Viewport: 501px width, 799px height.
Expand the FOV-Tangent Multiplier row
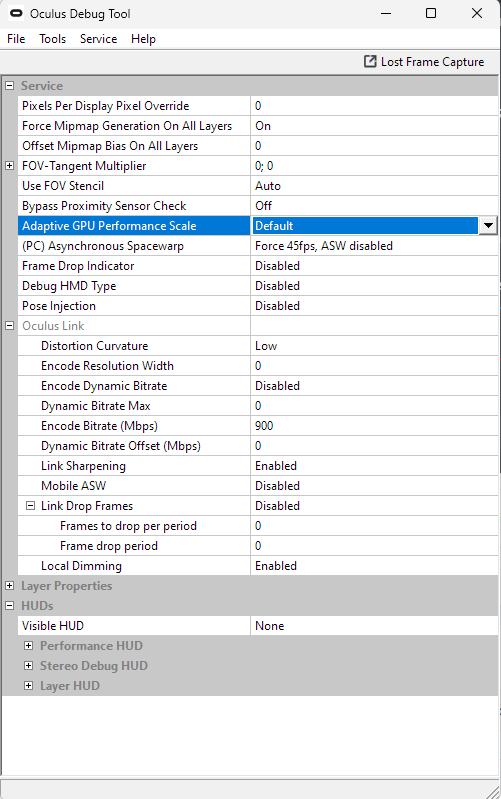tap(9, 166)
